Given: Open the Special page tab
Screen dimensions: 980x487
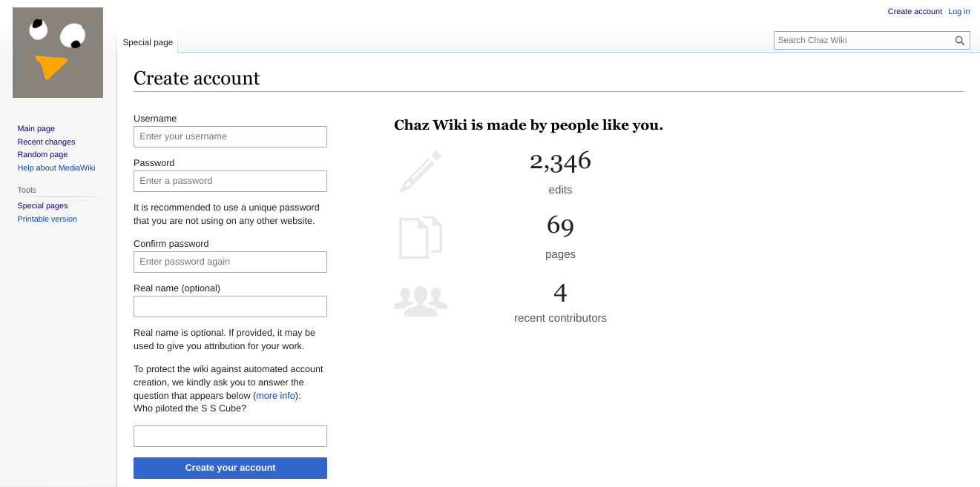Looking at the screenshot, I should coord(148,42).
